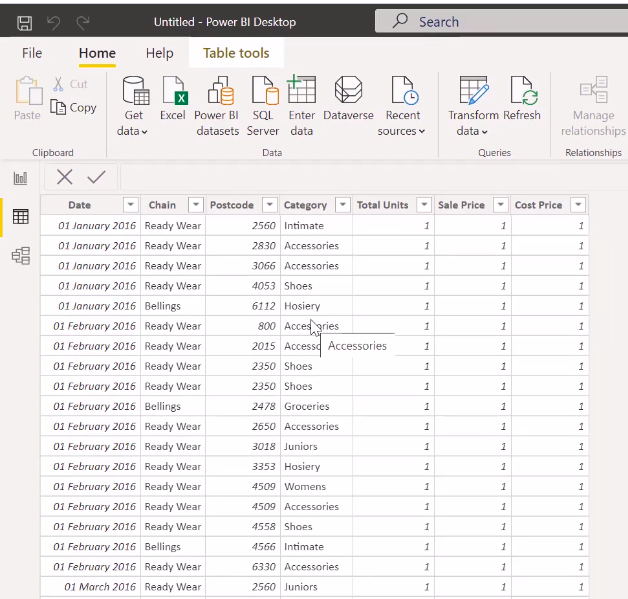Open Manage relationships
The image size is (628, 599).
point(593,106)
